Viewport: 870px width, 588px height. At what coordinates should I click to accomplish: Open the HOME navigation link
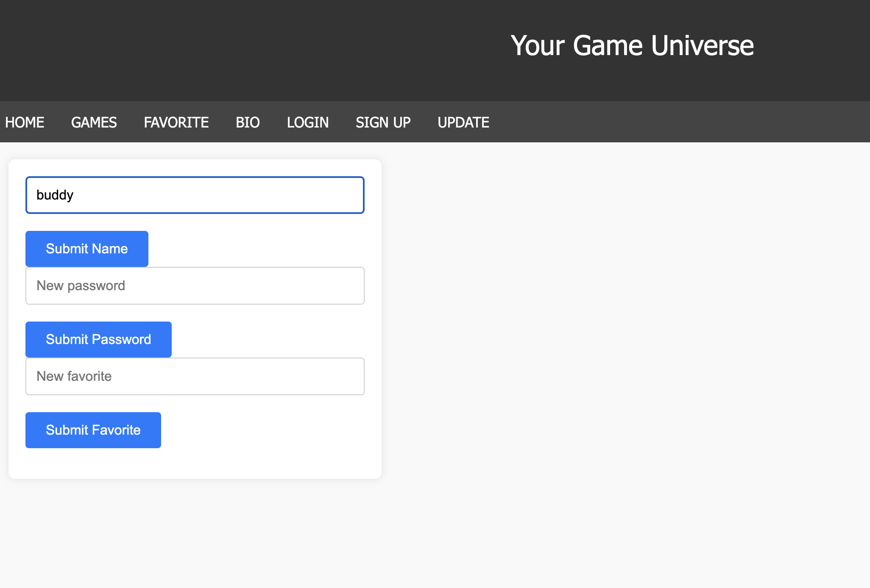[25, 122]
